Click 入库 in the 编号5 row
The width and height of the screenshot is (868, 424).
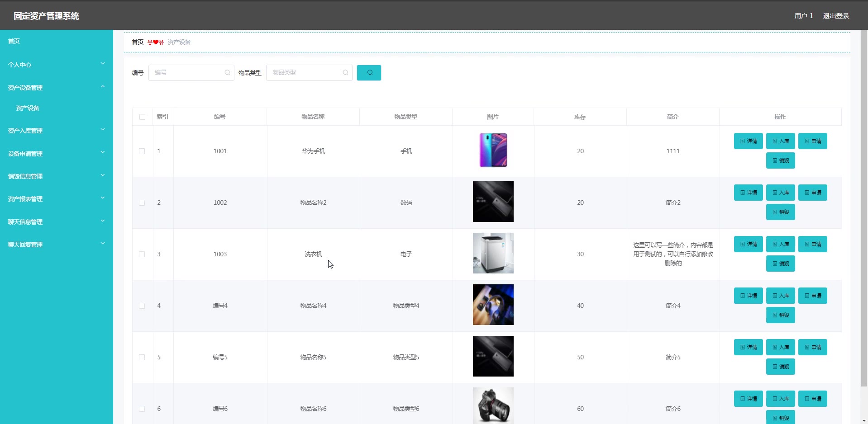[x=781, y=347]
